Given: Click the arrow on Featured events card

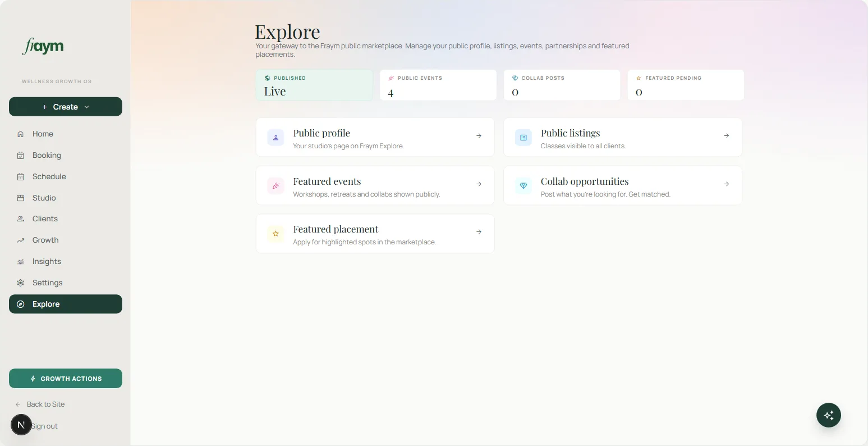Looking at the screenshot, I should 479,184.
